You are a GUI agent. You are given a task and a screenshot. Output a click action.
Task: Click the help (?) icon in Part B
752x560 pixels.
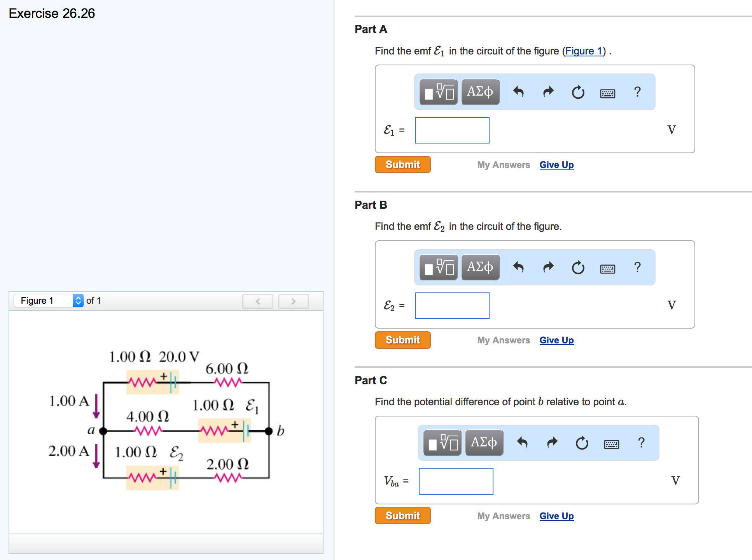(637, 268)
